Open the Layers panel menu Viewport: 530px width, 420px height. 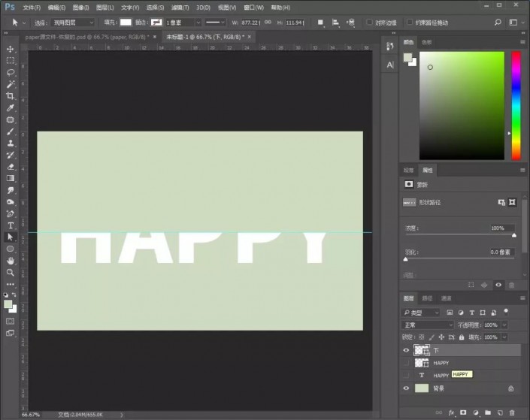(522, 298)
